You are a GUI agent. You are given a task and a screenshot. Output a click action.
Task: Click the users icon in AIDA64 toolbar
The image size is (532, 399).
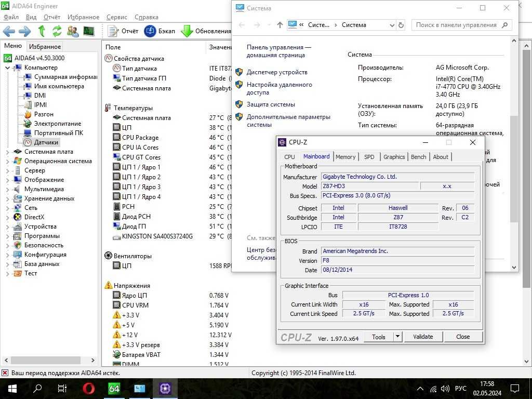73,31
